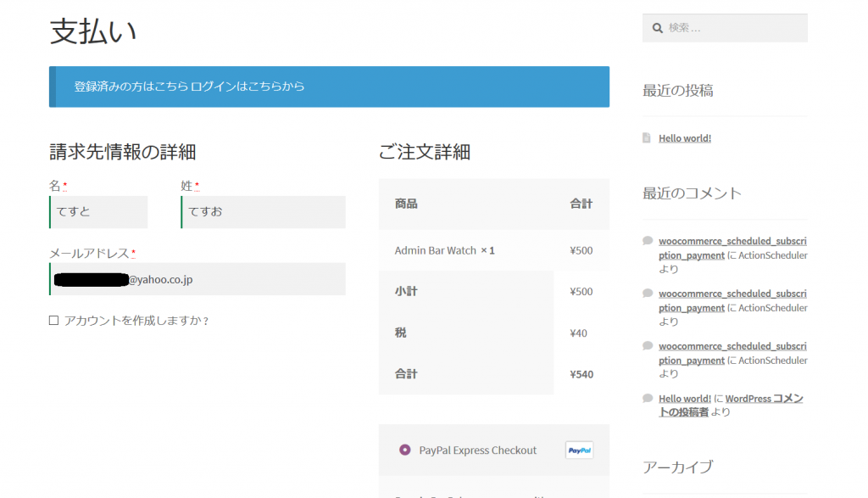Click the third comment bubble icon
Viewport: 868px width, 498px height.
tap(648, 346)
